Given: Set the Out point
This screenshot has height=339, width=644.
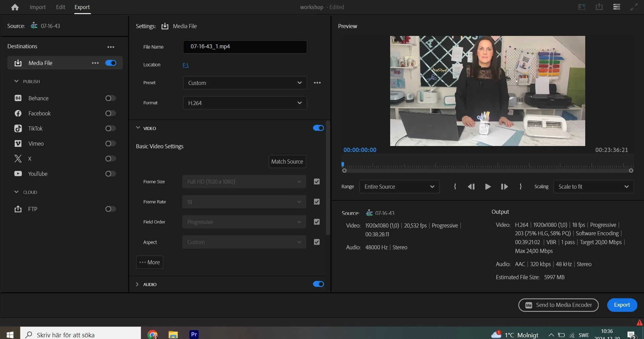Looking at the screenshot, I should click(521, 187).
